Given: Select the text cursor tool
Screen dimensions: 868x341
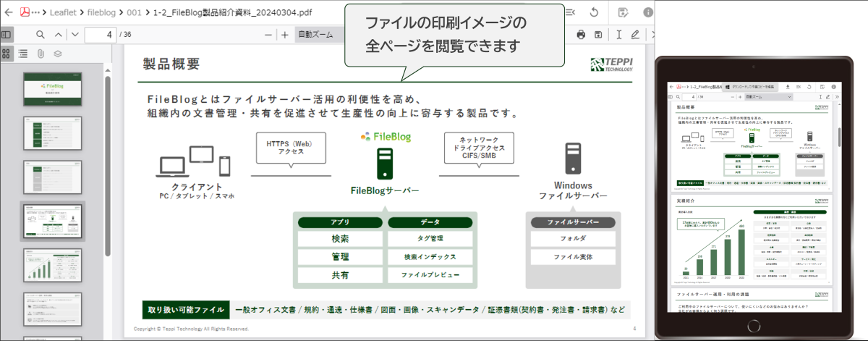Looking at the screenshot, I should point(618,34).
